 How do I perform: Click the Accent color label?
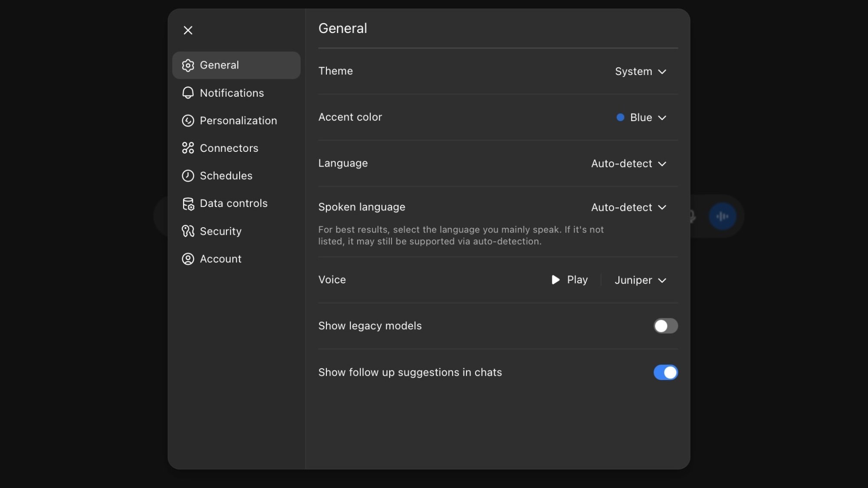pos(350,117)
